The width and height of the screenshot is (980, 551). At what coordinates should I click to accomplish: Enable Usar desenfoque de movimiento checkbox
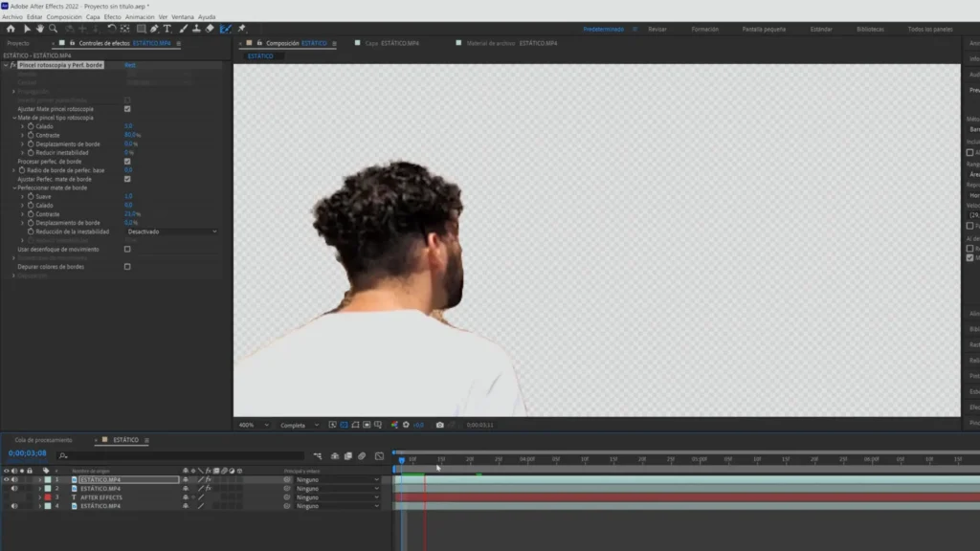click(127, 249)
